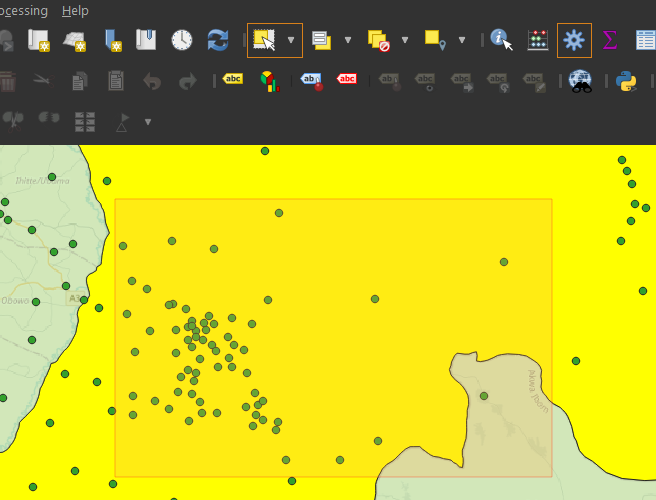The image size is (656, 500).
Task: Expand dropdown arrow beside flag-and-triangle tool
Action: click(x=148, y=122)
